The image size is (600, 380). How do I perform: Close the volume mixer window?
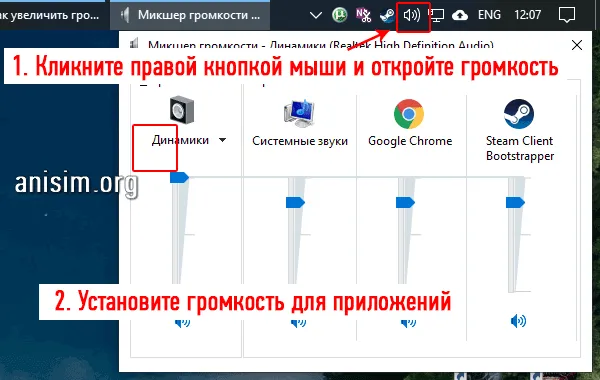coord(577,45)
